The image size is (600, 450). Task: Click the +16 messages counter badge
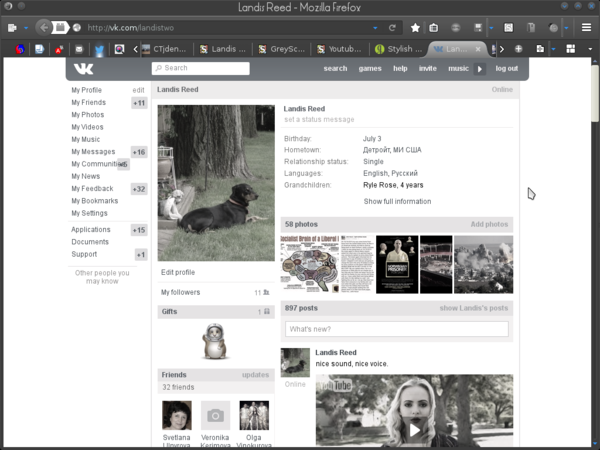pyautogui.click(x=139, y=152)
